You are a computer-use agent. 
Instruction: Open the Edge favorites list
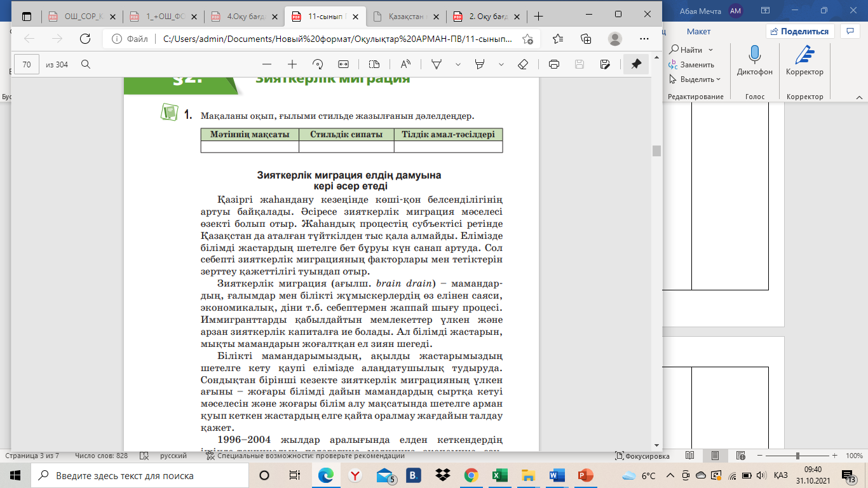pyautogui.click(x=558, y=39)
